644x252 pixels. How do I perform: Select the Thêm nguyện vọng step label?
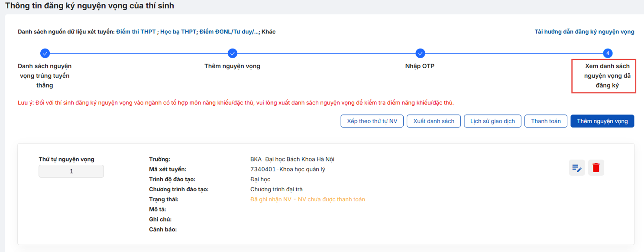point(233,66)
